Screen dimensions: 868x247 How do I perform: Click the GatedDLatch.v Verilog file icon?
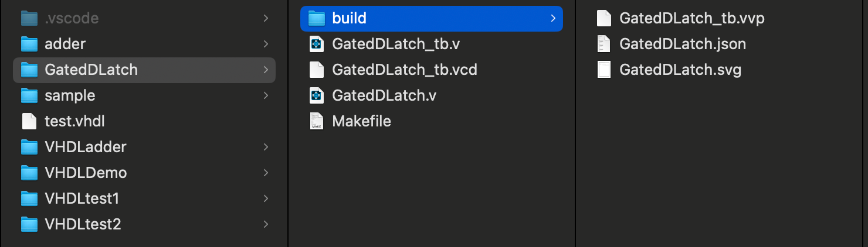point(317,95)
